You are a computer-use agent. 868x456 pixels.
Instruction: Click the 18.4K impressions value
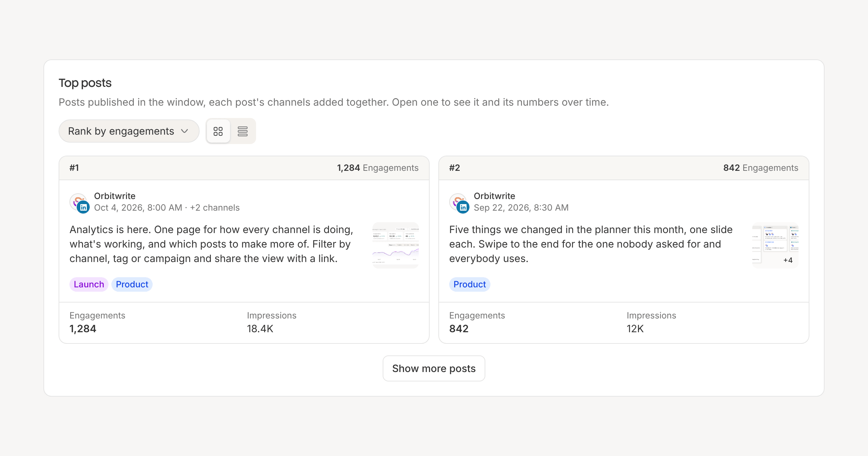pos(260,329)
